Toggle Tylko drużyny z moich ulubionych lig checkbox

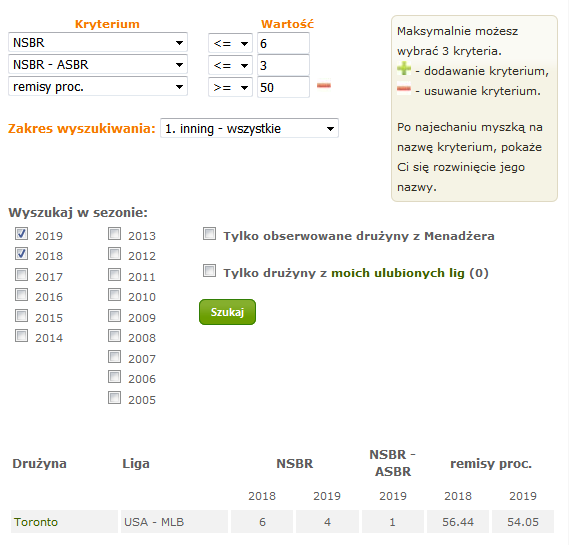click(x=209, y=271)
